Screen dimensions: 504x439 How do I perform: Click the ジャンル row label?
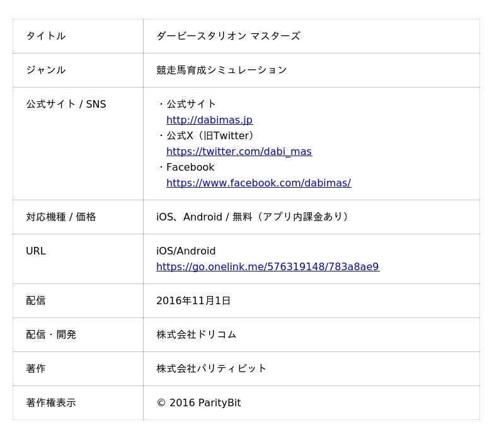coord(45,70)
